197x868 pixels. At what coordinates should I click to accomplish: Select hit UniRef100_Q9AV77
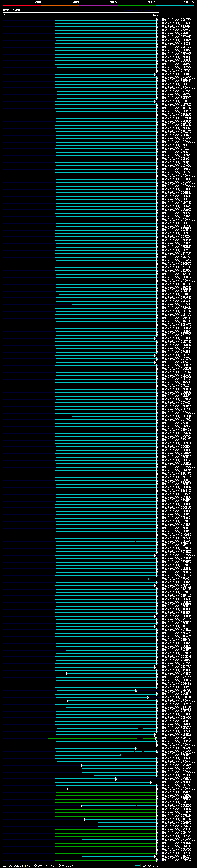click(177, 47)
